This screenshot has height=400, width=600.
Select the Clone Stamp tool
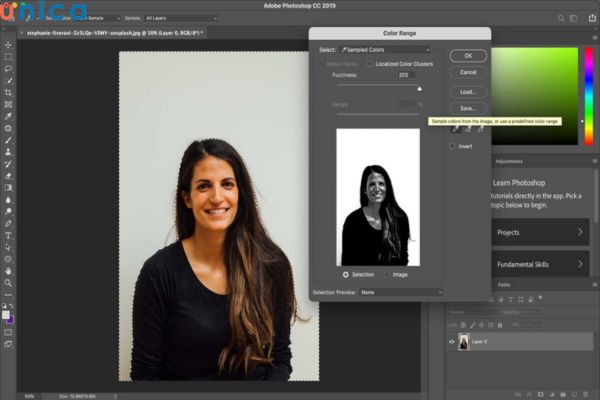[8, 152]
